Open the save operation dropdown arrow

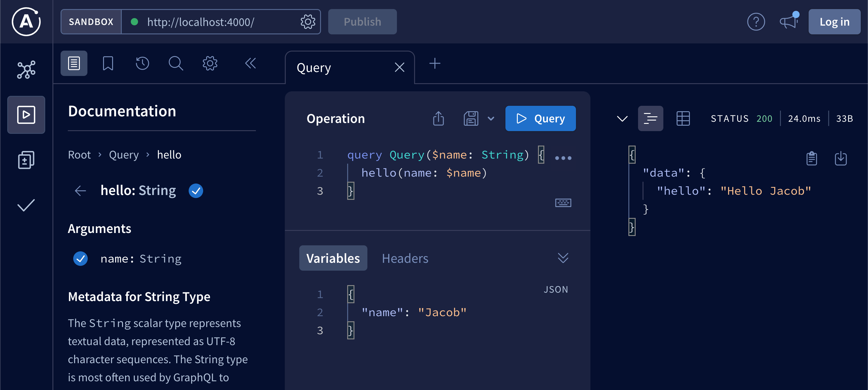click(491, 119)
